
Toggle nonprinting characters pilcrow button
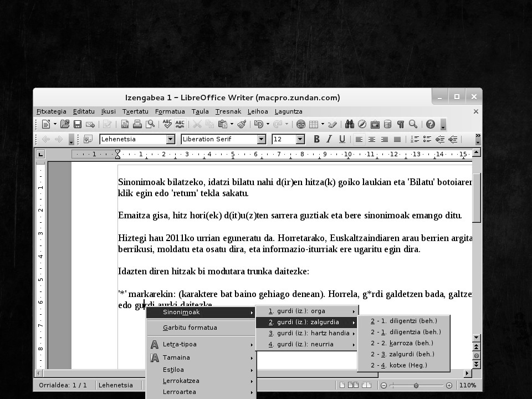click(x=400, y=125)
